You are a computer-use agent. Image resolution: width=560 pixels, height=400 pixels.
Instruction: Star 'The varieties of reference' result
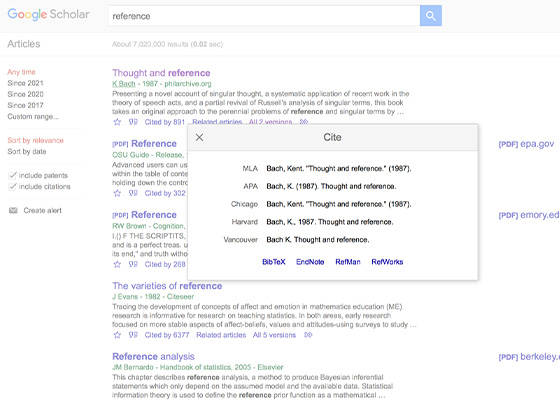pos(117,335)
